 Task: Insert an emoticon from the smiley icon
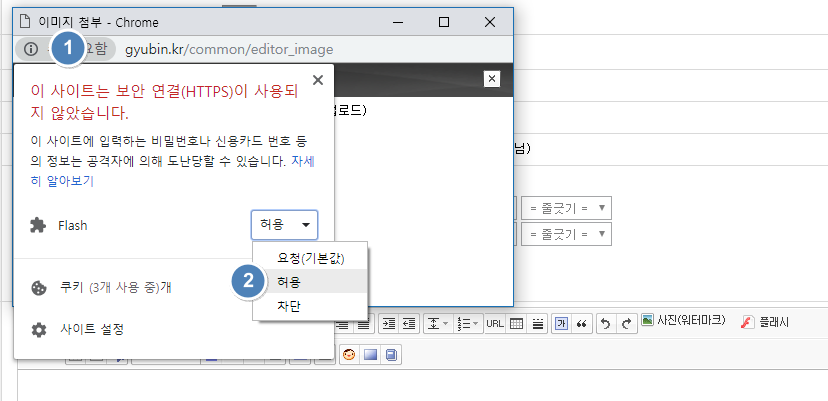click(x=349, y=355)
